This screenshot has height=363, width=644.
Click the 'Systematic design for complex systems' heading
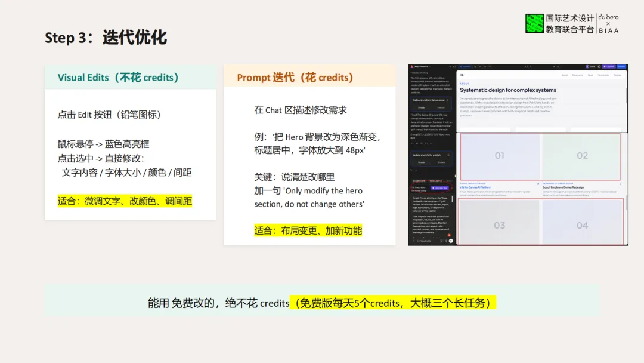coord(507,90)
